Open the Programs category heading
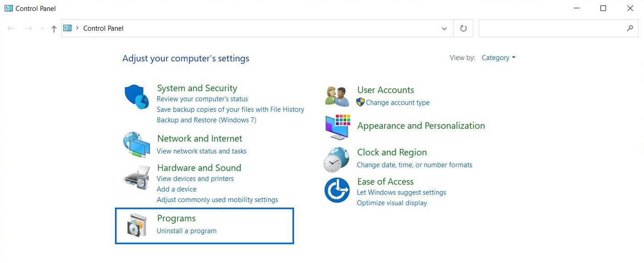The width and height of the screenshot is (644, 263). (x=176, y=218)
